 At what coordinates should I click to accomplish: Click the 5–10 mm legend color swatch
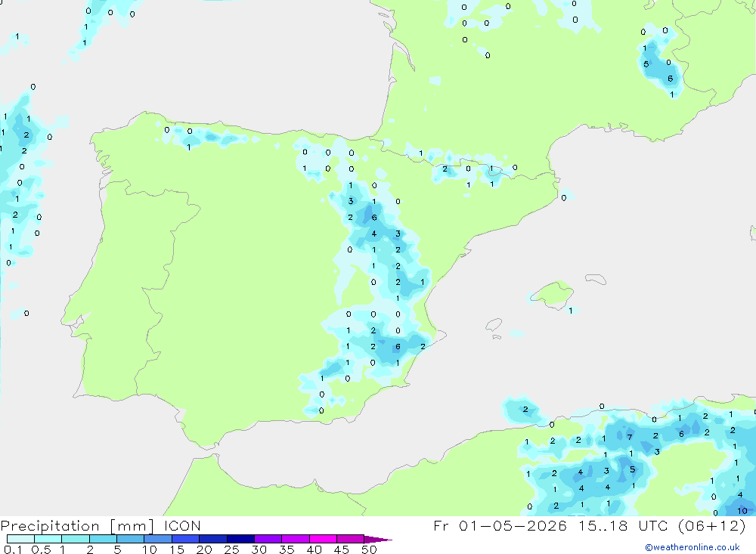pos(131,539)
